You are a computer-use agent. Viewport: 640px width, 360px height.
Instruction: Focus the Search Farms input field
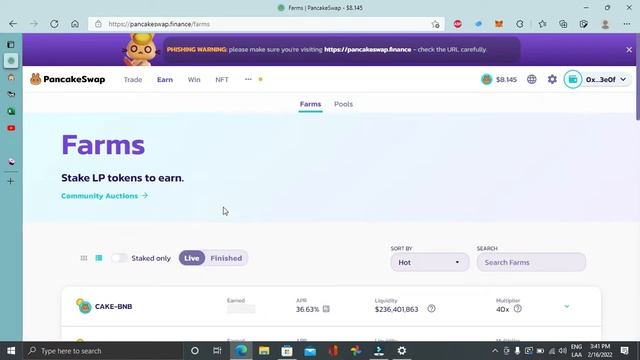[x=531, y=262]
